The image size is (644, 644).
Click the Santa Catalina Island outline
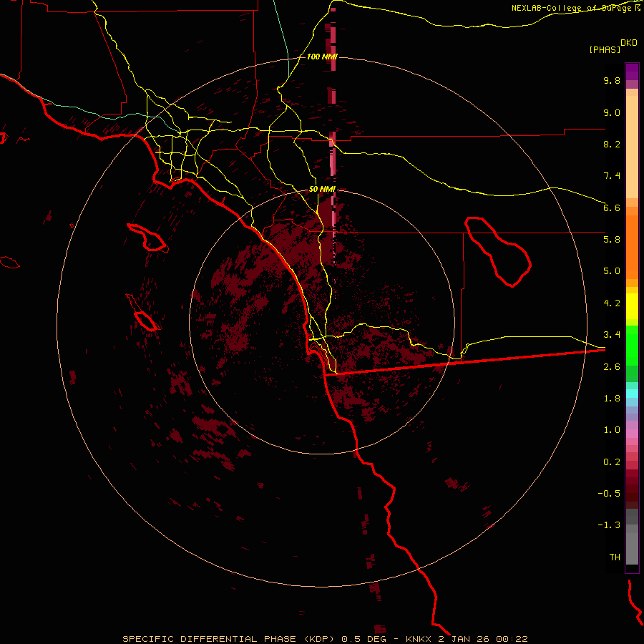pyautogui.click(x=147, y=238)
